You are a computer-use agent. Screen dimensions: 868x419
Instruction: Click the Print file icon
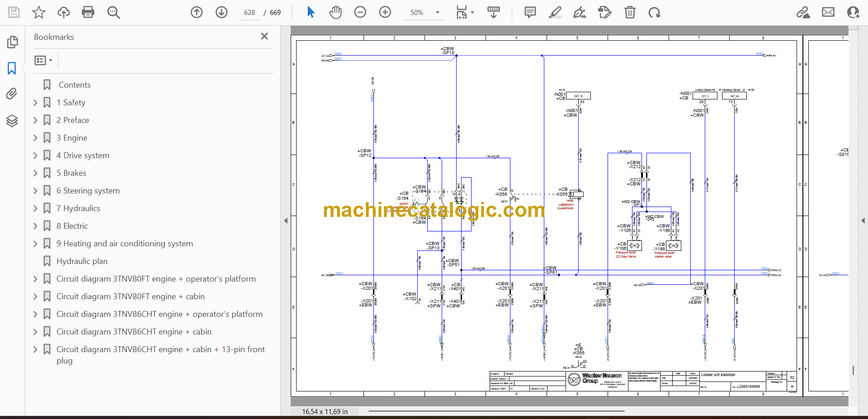88,12
